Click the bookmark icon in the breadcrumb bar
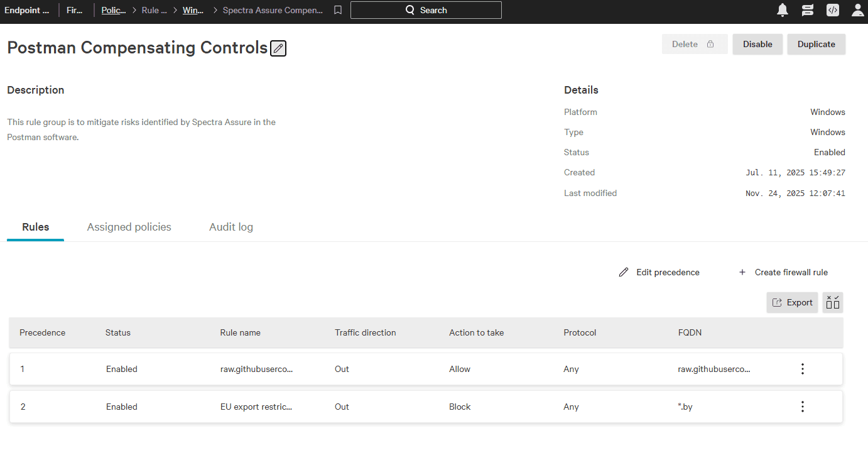 (x=338, y=10)
